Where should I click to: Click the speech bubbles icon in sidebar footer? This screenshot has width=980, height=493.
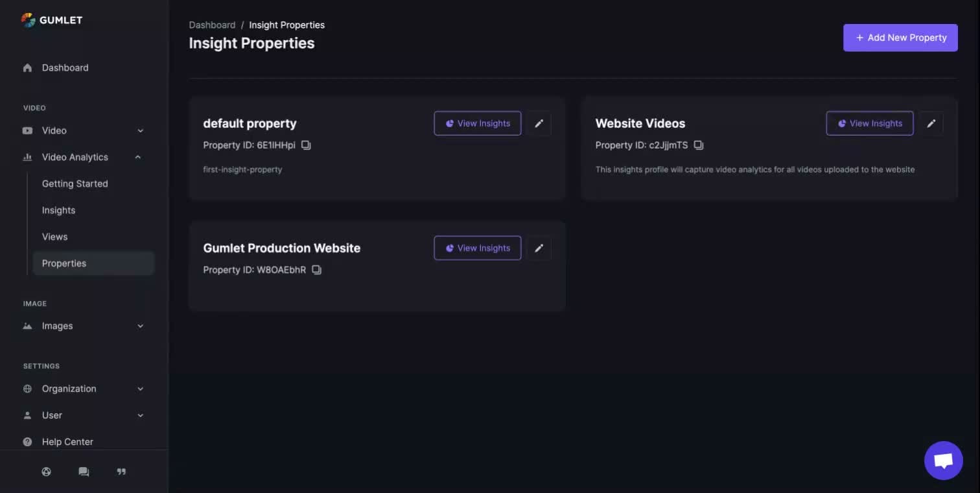click(x=84, y=472)
